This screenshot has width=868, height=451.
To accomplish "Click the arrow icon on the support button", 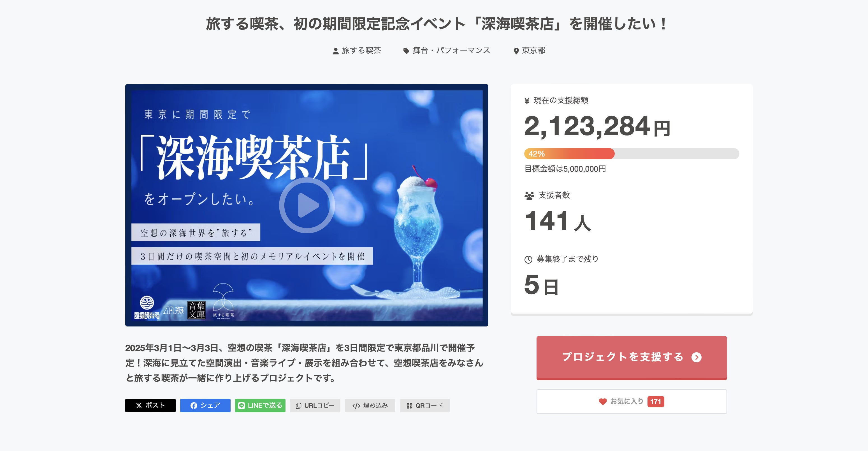I will pyautogui.click(x=697, y=357).
